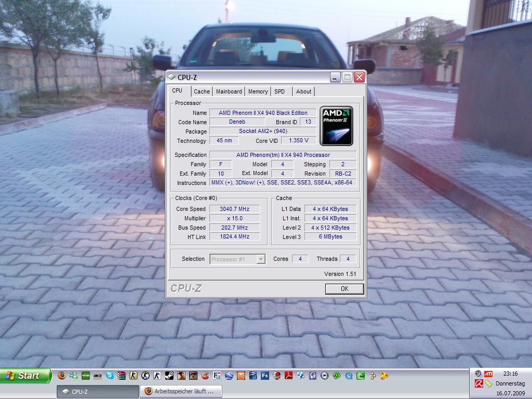This screenshot has width=532, height=399.
Task: Click Level 3 cache value '6 MBytes'
Action: tap(330, 236)
